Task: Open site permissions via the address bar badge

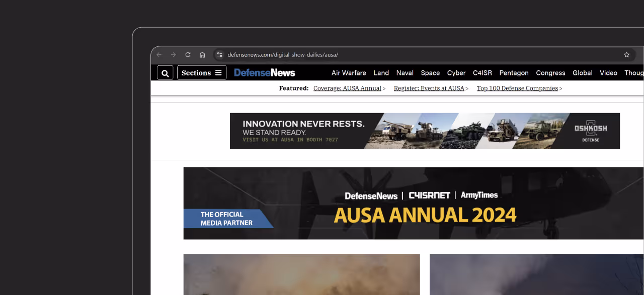Action: 219,55
